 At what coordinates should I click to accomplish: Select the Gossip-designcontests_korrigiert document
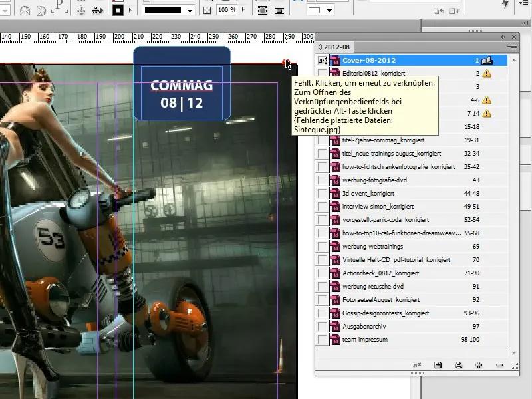click(412, 313)
